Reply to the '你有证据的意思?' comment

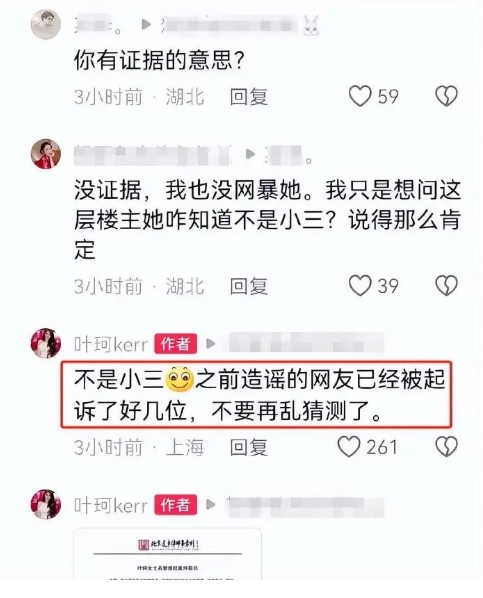248,96
